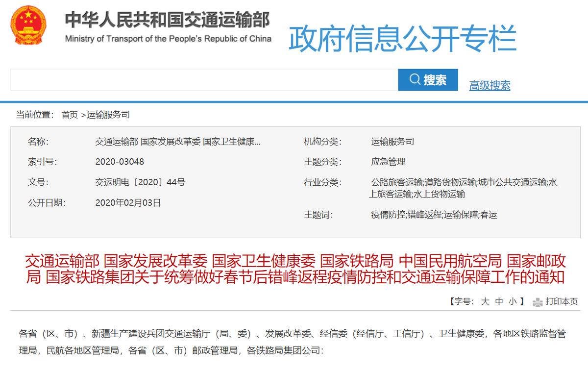Click the printer icon beside 打印本页
Image resolution: width=588 pixels, height=370 pixels.
[538, 302]
